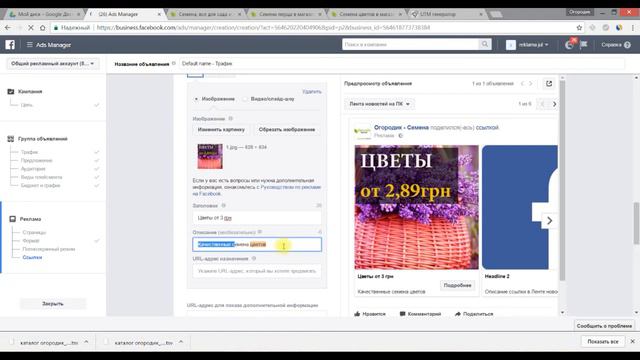
Task: Click the Facebook logo icon
Action: [x=10, y=44]
